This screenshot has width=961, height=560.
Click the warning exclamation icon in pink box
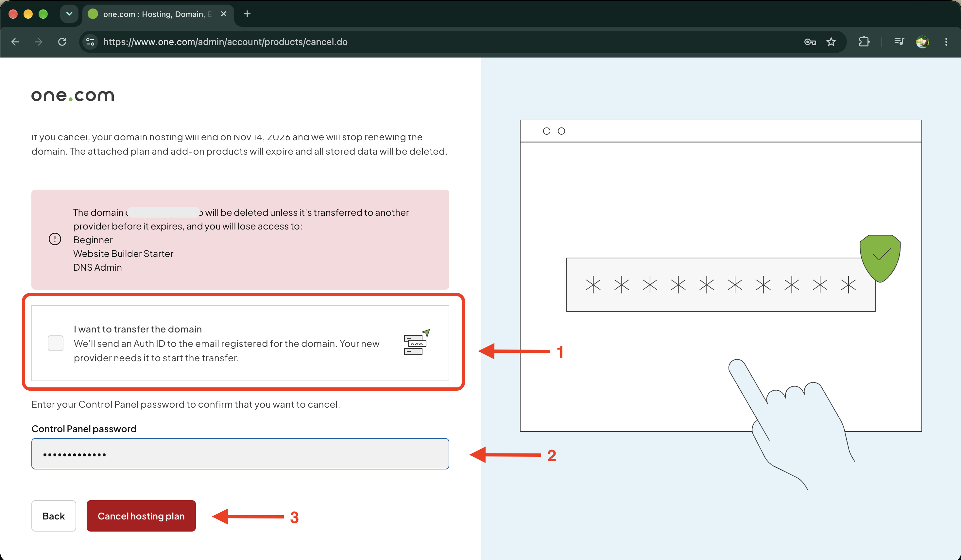tap(55, 239)
